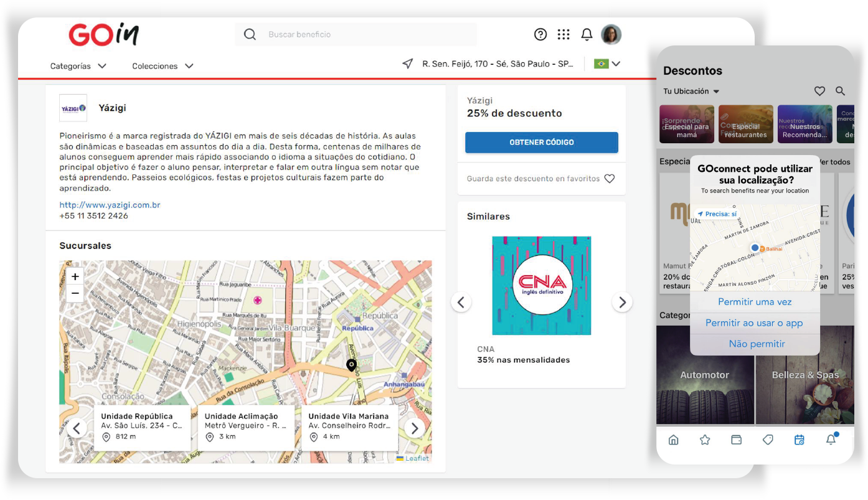
Task: Open the help question mark icon
Action: click(540, 35)
